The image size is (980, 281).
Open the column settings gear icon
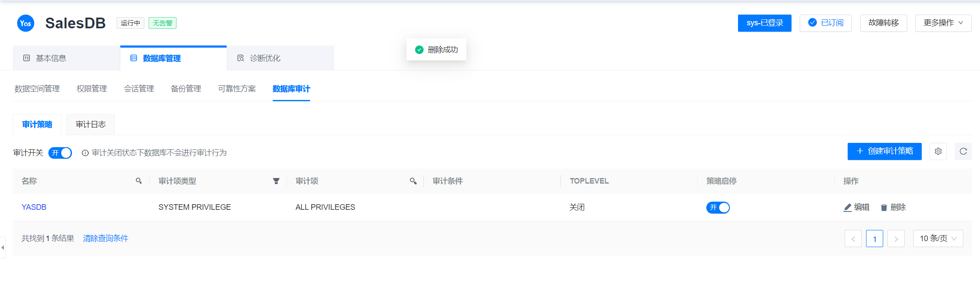938,151
